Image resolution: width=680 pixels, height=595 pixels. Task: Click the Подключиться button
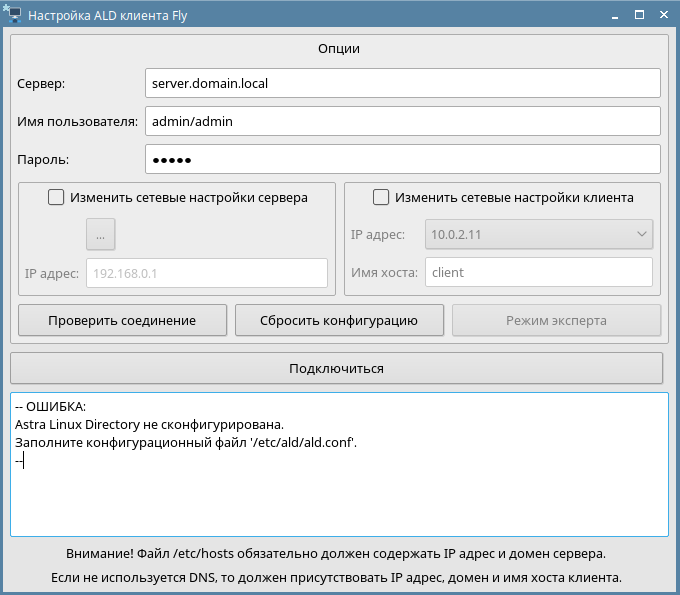337,368
